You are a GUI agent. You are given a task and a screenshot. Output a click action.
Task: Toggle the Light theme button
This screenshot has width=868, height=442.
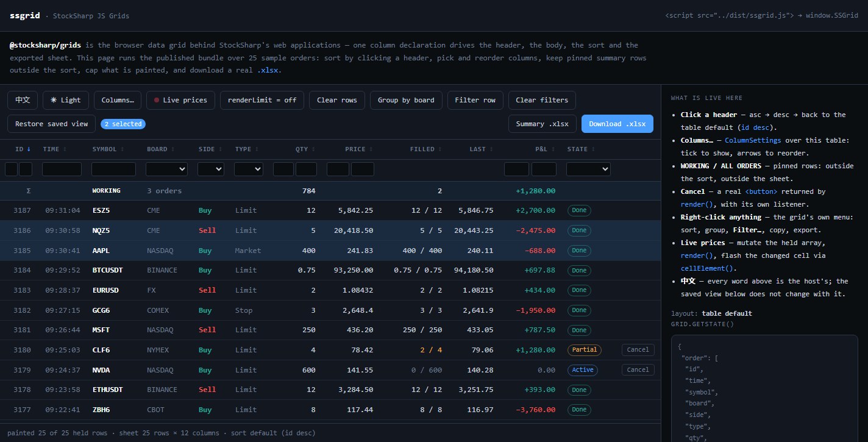coord(66,100)
